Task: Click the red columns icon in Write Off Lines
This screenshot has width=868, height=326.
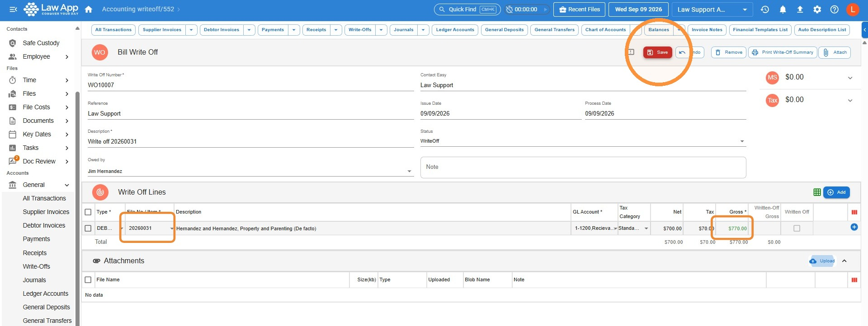Action: (x=854, y=212)
